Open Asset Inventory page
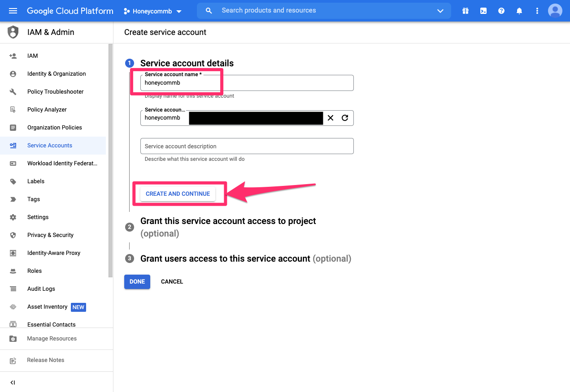Viewport: 570px width, 392px height. (48, 307)
